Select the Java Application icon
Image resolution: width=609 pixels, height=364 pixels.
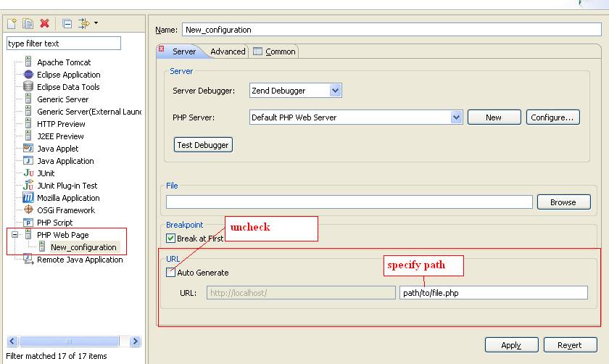coord(28,160)
